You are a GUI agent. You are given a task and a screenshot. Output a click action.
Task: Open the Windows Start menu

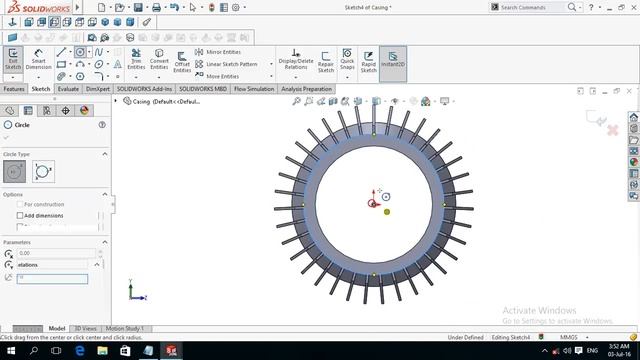[x=11, y=351]
